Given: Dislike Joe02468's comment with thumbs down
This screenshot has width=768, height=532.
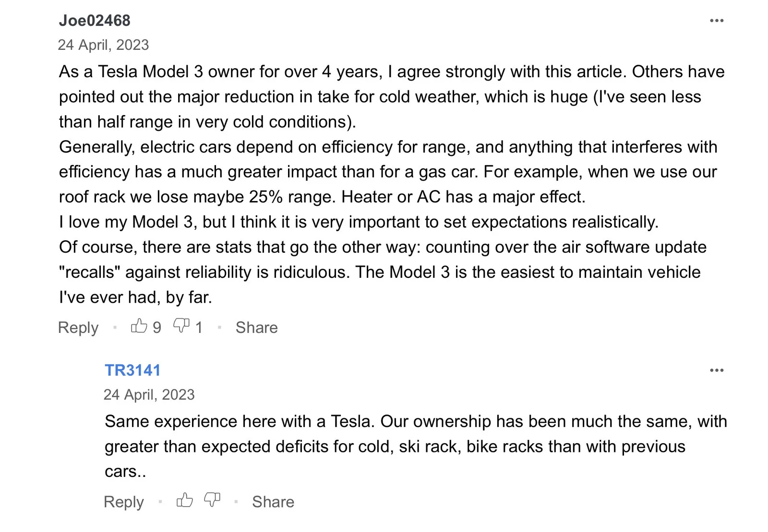Looking at the screenshot, I should tap(181, 326).
